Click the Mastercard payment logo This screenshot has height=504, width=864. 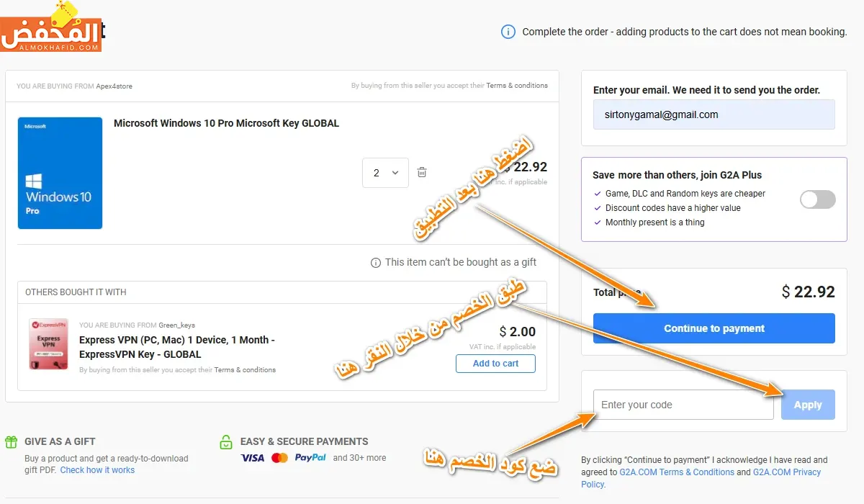pos(279,458)
